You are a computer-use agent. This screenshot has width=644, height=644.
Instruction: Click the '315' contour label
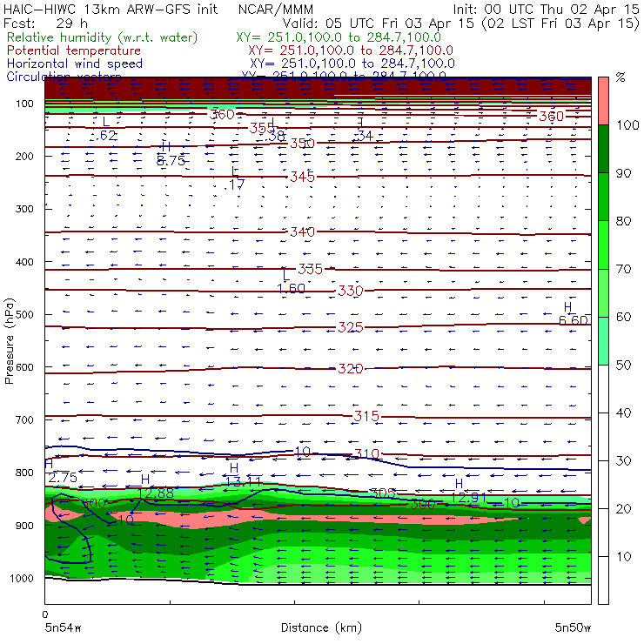coord(366,417)
